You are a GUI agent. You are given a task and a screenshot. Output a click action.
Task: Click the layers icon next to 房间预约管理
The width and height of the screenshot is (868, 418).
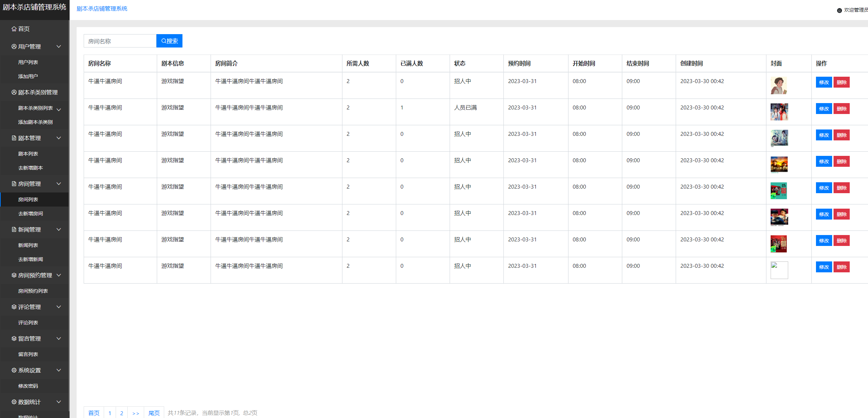14,275
